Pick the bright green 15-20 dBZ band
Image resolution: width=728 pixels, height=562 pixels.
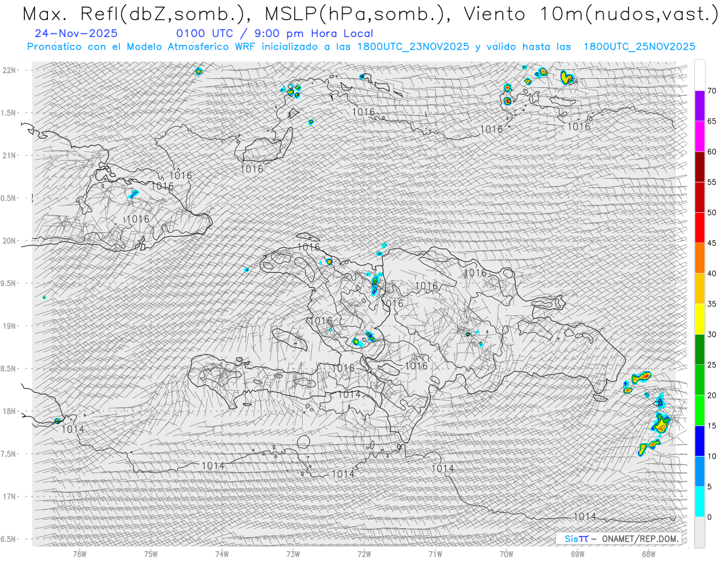[x=699, y=410]
